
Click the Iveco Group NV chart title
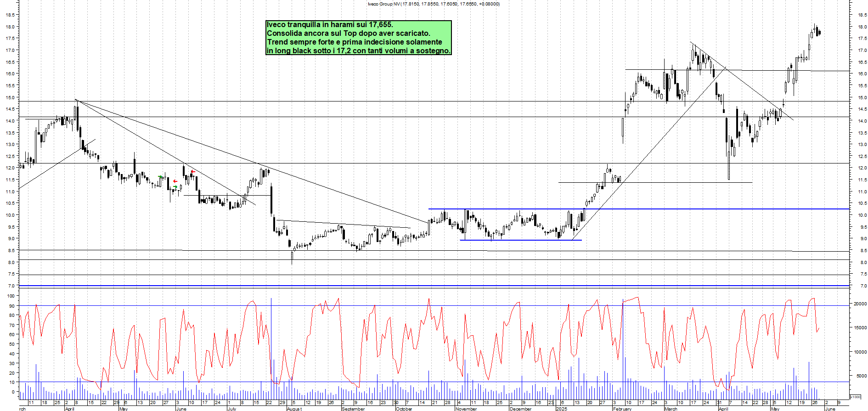click(434, 4)
